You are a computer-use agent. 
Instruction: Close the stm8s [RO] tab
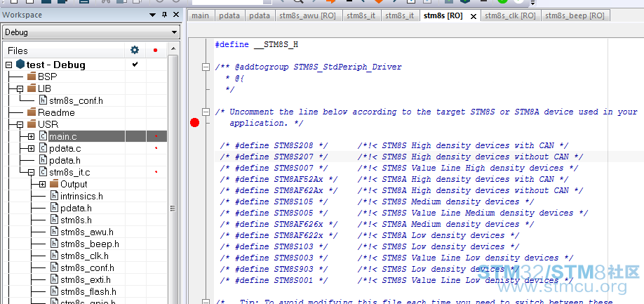pyautogui.click(x=474, y=16)
